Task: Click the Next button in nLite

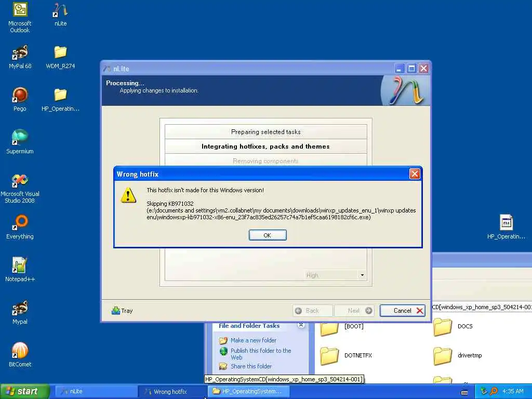Action: pyautogui.click(x=354, y=311)
